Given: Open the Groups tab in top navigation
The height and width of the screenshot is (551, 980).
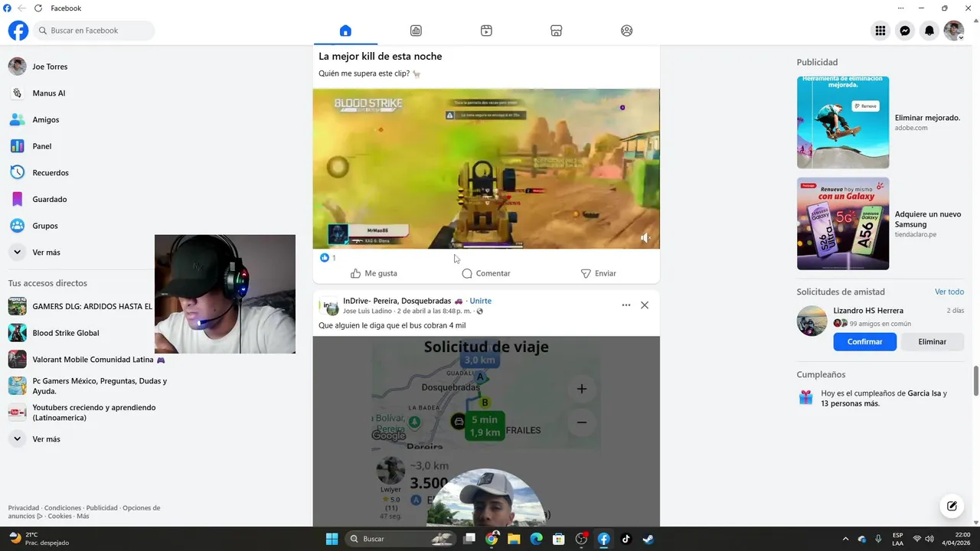Looking at the screenshot, I should click(x=627, y=31).
